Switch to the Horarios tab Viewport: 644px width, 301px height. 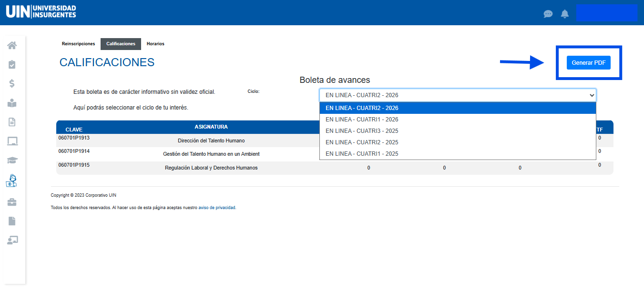155,44
